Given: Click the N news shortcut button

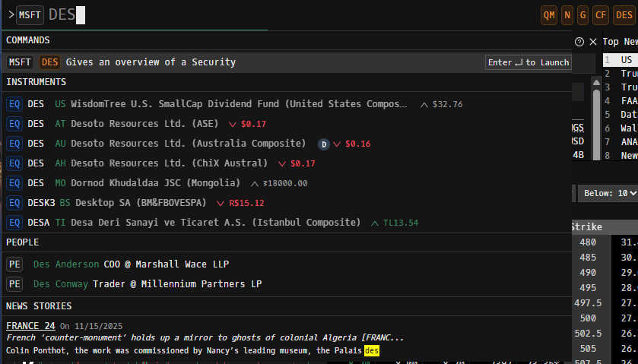Looking at the screenshot, I should (567, 15).
